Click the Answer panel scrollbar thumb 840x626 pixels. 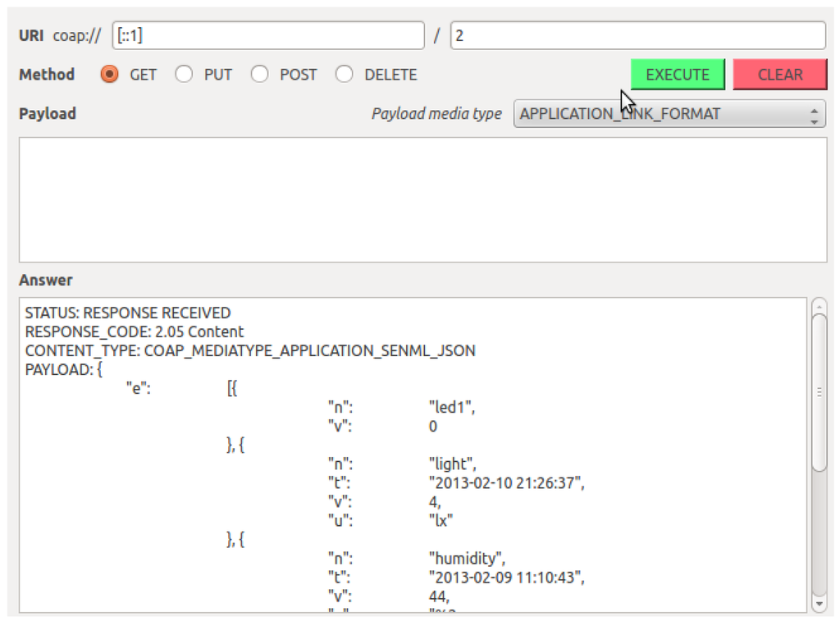tap(819, 391)
